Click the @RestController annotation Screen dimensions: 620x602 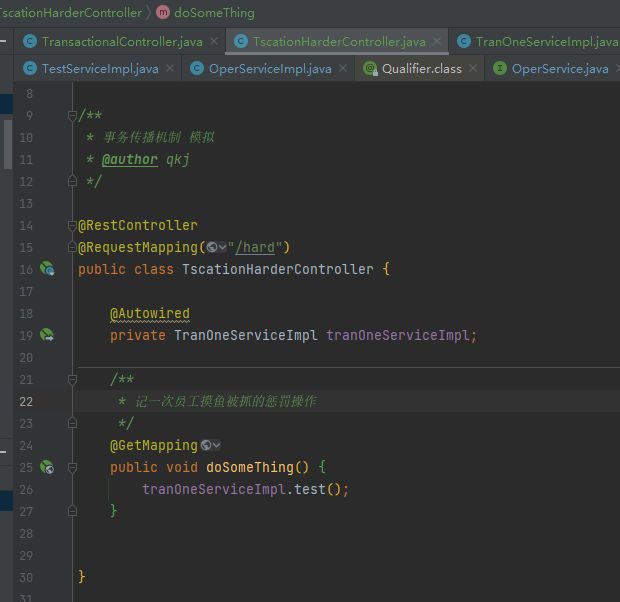pyautogui.click(x=138, y=225)
